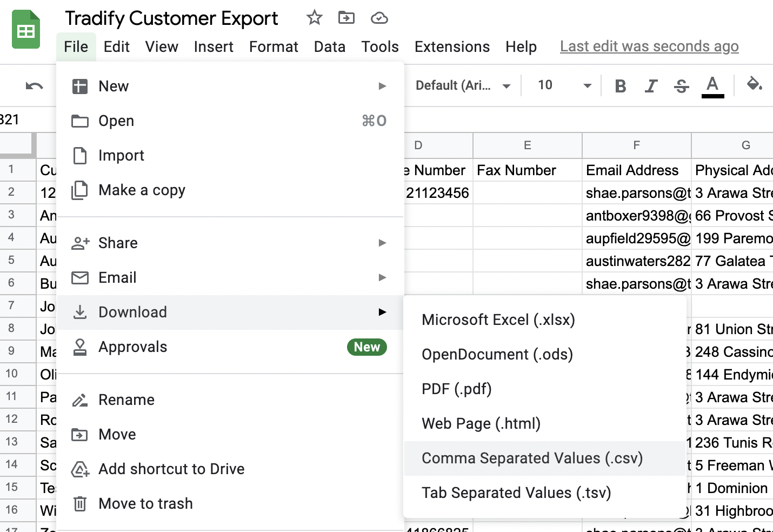Star the Tradify Customer Export document
The width and height of the screenshot is (773, 532).
pos(314,18)
